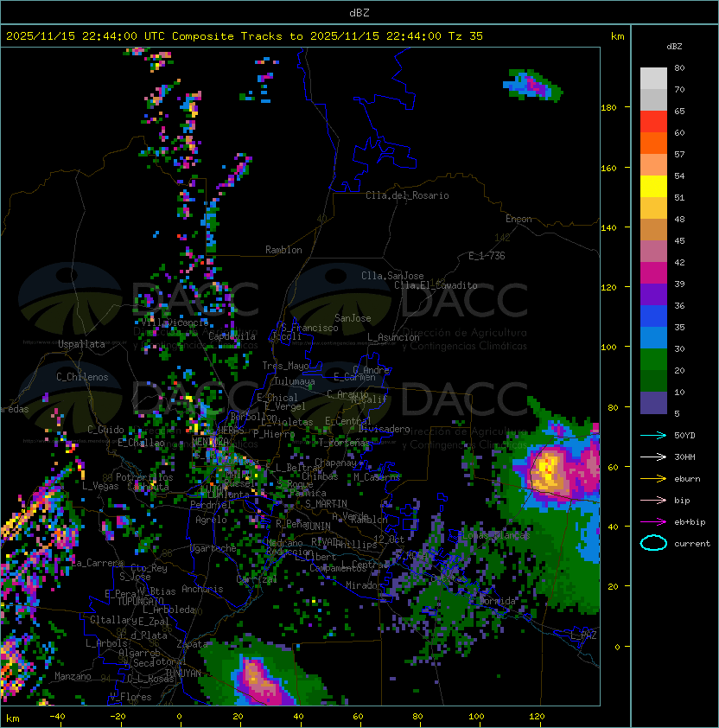Pick the slate 5–10 dBZ swatch
719x728 pixels.
coord(653,403)
